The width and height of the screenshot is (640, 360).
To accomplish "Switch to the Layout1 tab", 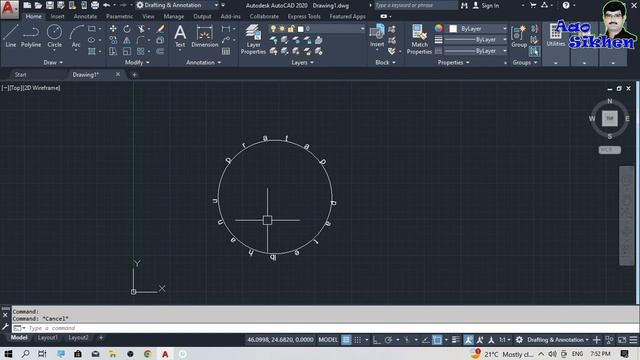I will click(x=48, y=338).
